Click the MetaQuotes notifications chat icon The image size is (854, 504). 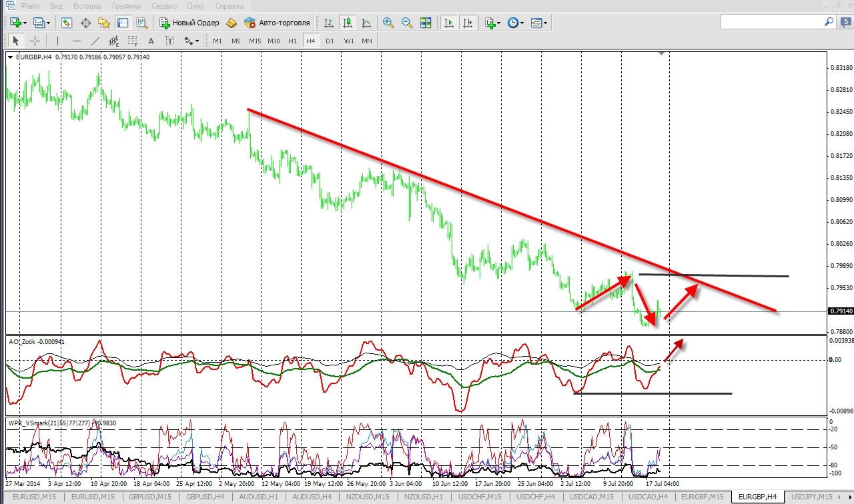[x=829, y=22]
